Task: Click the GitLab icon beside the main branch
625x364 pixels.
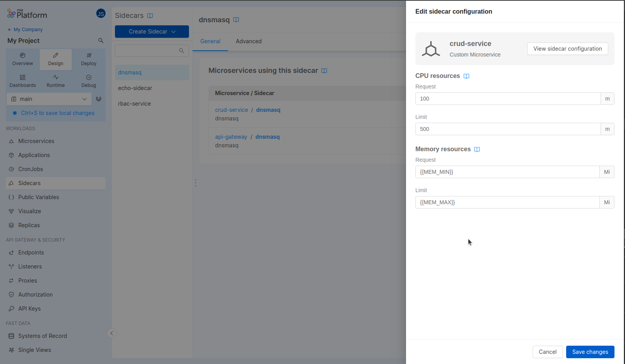Action: [x=99, y=99]
